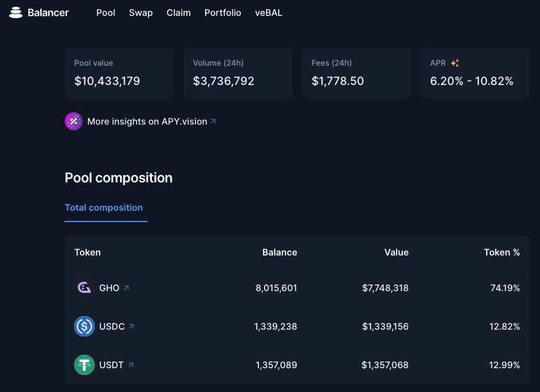Image resolution: width=540 pixels, height=392 pixels.
Task: Select the Total composition tab
Action: (104, 207)
